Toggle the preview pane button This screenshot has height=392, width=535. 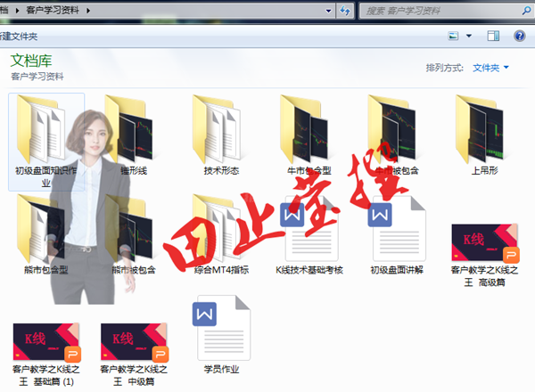(493, 36)
